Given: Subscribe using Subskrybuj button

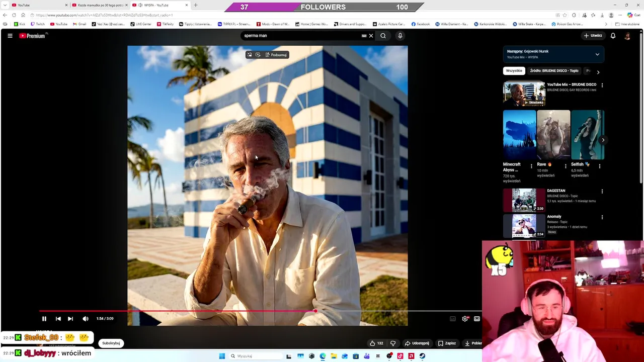Looking at the screenshot, I should pos(111,343).
